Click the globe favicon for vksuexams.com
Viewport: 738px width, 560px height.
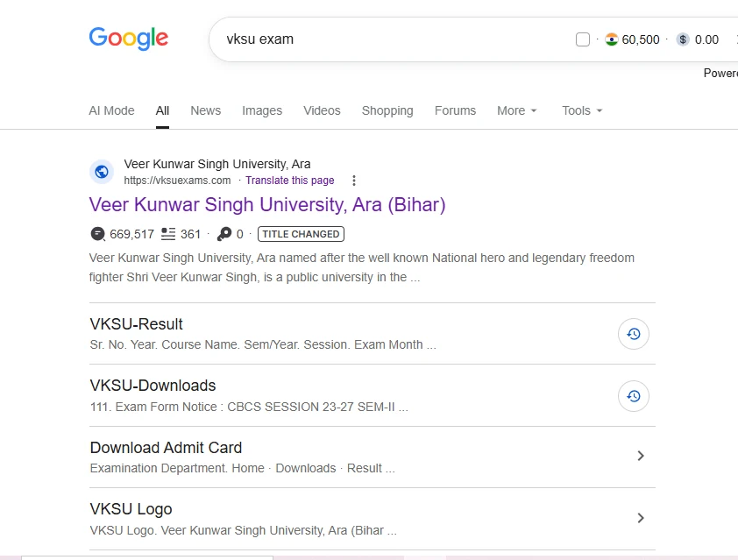[102, 172]
